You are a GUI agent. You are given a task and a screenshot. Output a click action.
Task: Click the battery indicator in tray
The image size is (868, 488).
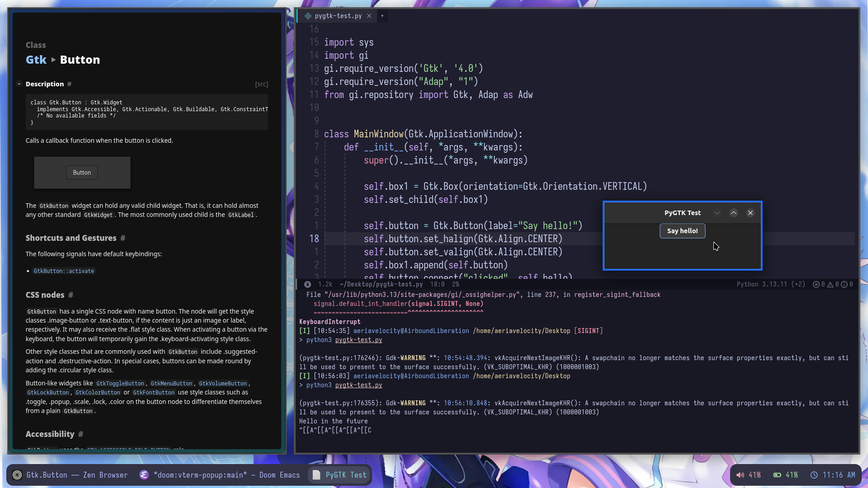click(777, 475)
